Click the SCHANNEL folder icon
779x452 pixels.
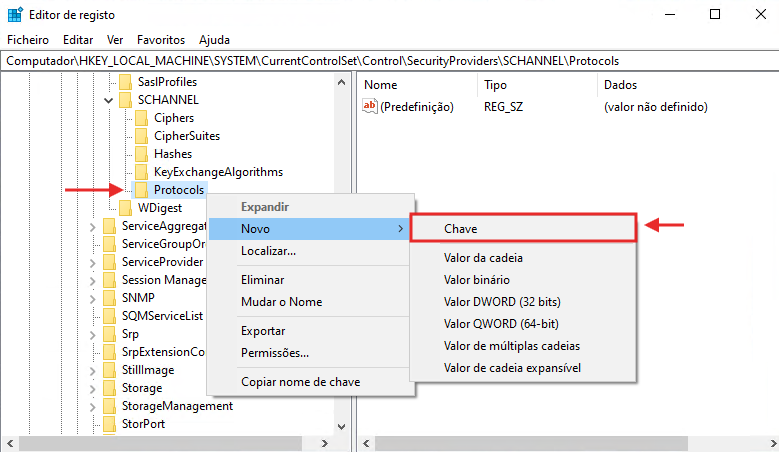125,100
